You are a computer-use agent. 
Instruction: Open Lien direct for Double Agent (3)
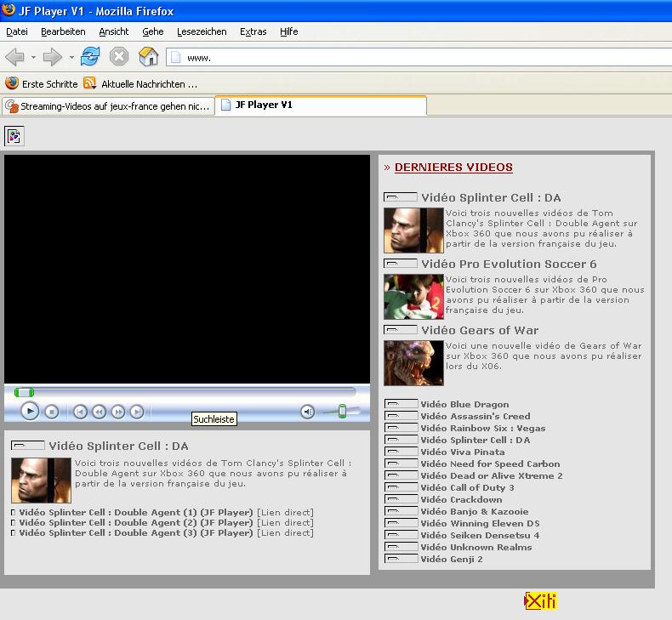tap(286, 533)
